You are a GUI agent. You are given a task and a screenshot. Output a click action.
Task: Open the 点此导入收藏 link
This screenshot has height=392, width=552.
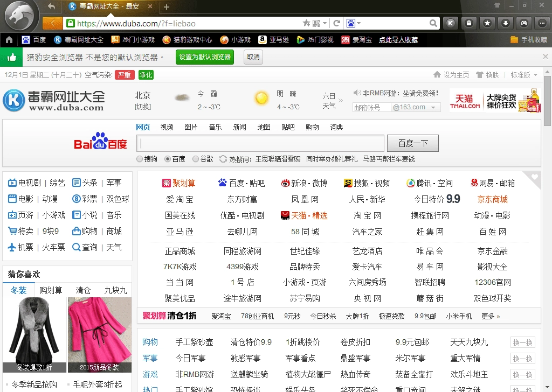coord(398,40)
